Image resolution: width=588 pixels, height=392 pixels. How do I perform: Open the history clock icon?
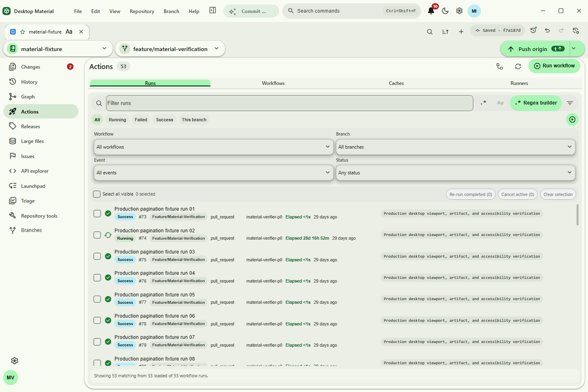click(x=533, y=30)
